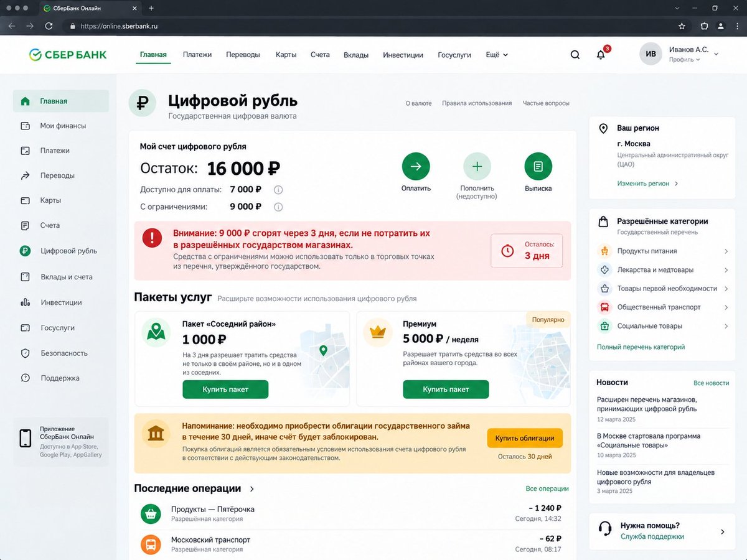Click the Безопасность shield icon
The width and height of the screenshot is (747, 560).
26,353
